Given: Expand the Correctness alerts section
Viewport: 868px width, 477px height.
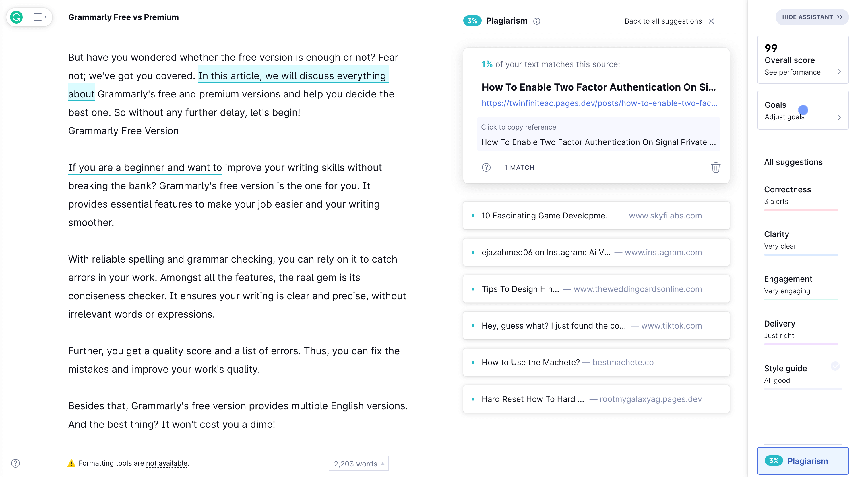Looking at the screenshot, I should point(801,195).
